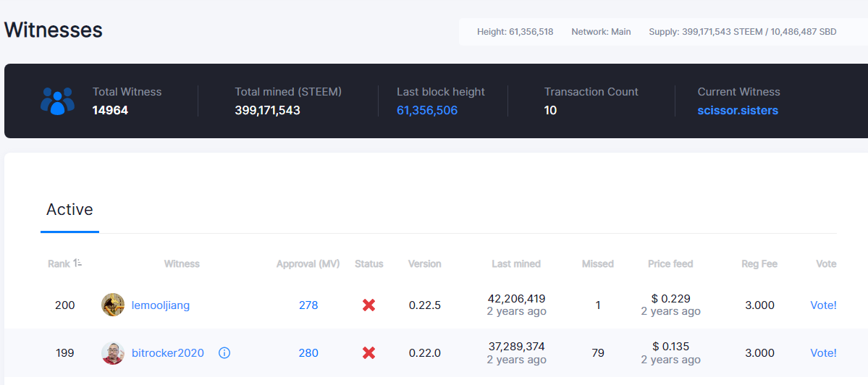Vote for witness lemooljiang

click(823, 305)
